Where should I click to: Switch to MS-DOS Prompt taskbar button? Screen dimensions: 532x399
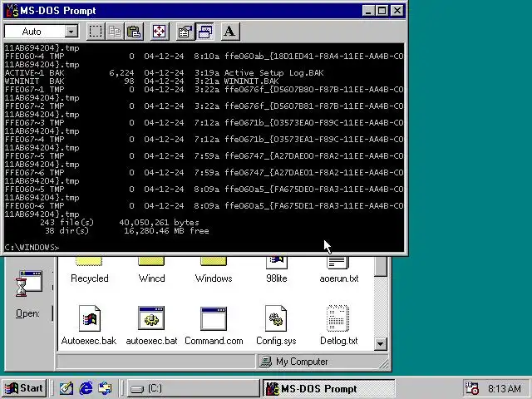point(329,388)
